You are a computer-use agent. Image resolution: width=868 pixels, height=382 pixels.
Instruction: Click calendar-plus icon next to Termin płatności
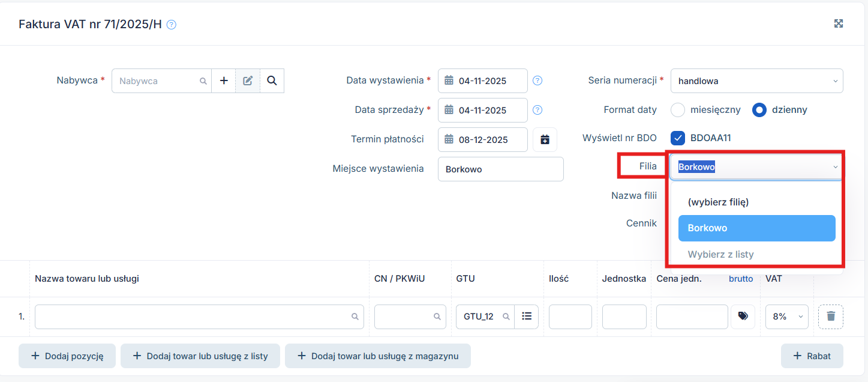(545, 139)
